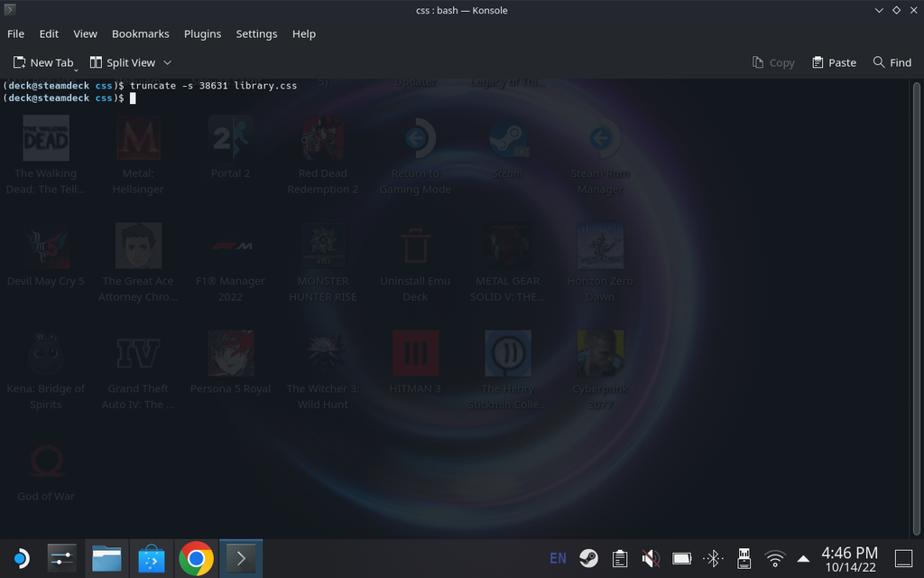The height and width of the screenshot is (578, 924).
Task: Open the calendar by clicking the clock
Action: coord(850,558)
